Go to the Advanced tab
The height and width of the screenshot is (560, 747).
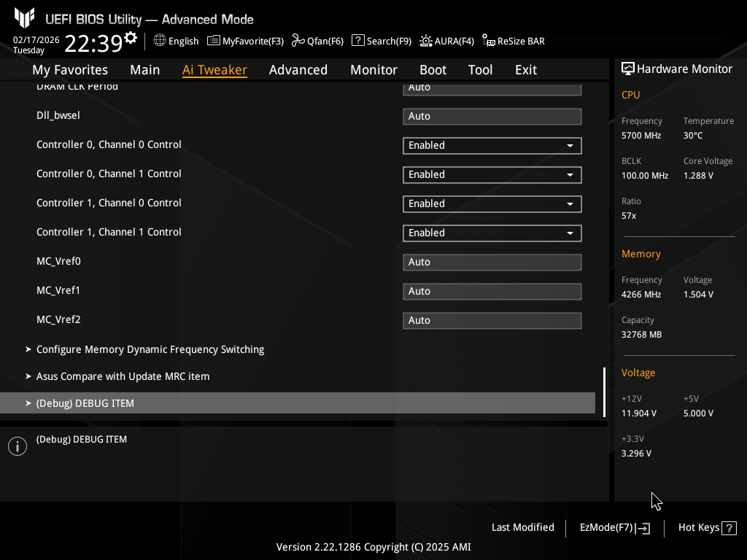click(298, 69)
